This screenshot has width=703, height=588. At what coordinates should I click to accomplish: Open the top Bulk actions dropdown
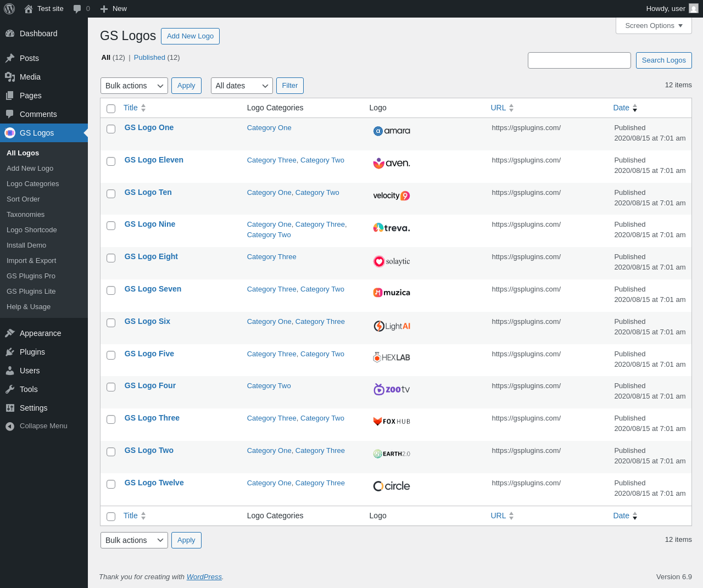pyautogui.click(x=134, y=86)
